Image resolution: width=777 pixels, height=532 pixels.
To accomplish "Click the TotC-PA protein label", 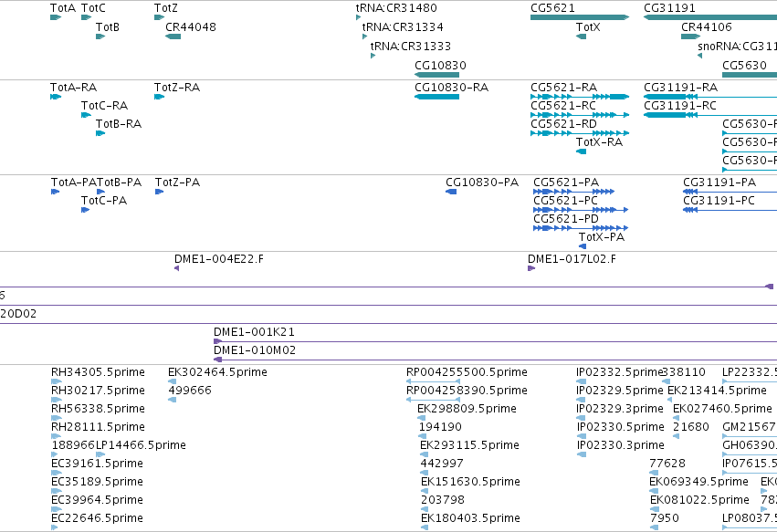I will click(x=104, y=201).
